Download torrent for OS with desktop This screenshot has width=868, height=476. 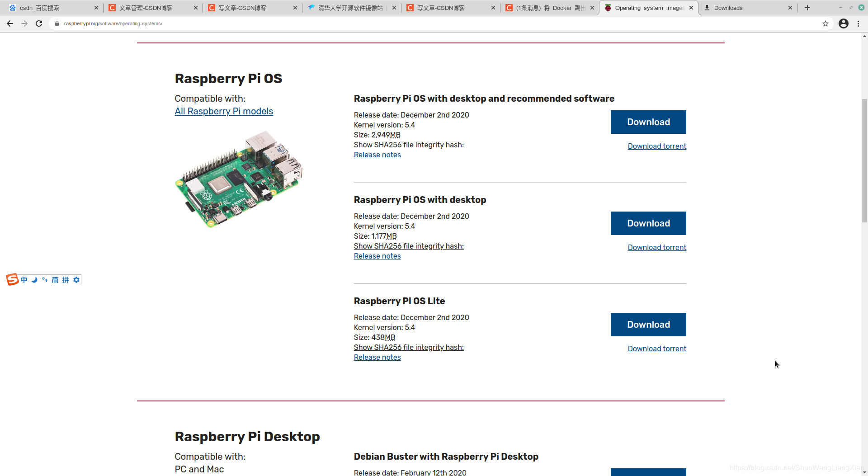tap(657, 247)
